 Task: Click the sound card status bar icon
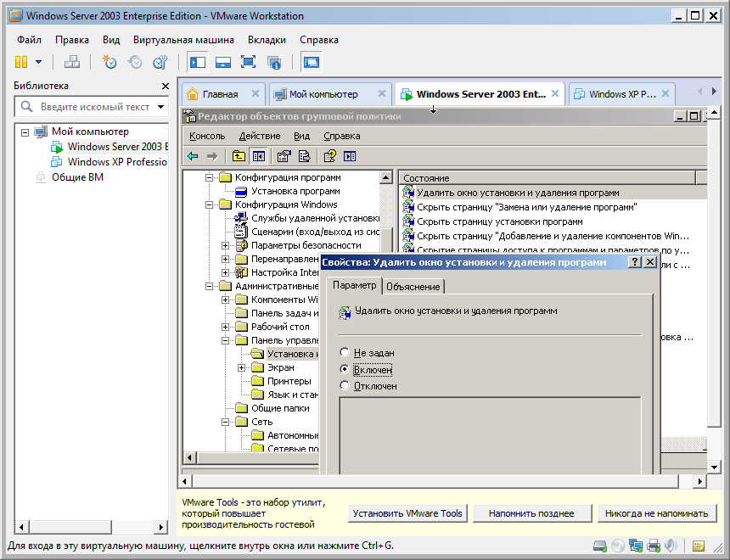671,546
